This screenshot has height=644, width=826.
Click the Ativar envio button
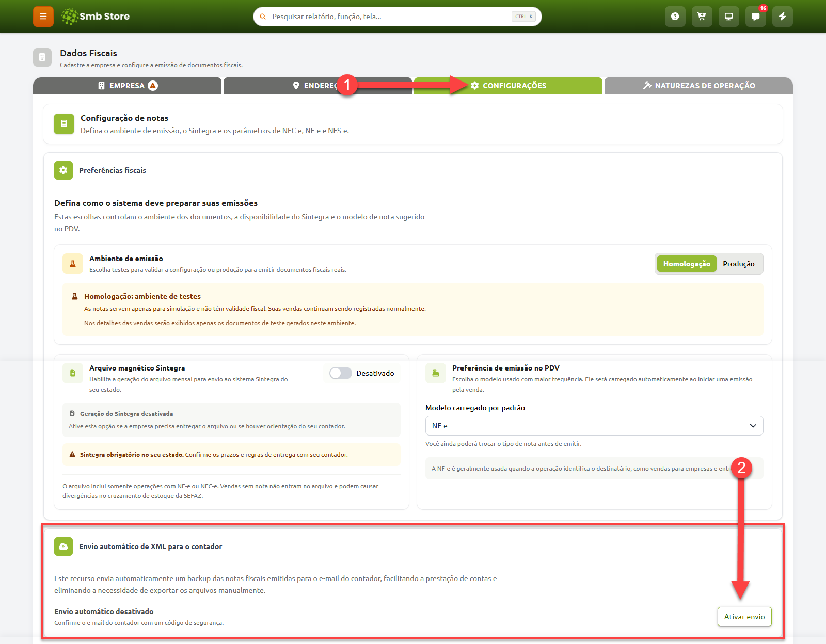click(x=744, y=617)
